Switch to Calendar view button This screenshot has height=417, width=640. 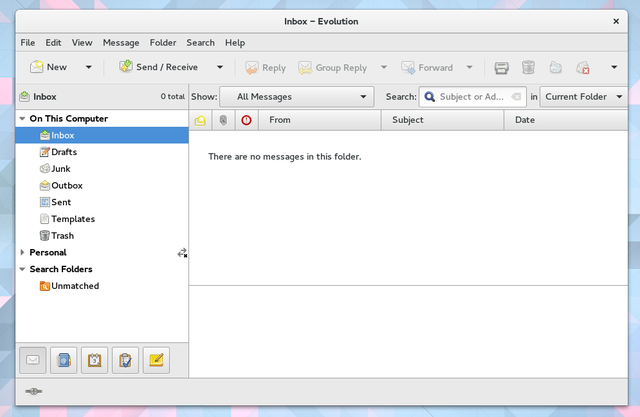tap(95, 360)
